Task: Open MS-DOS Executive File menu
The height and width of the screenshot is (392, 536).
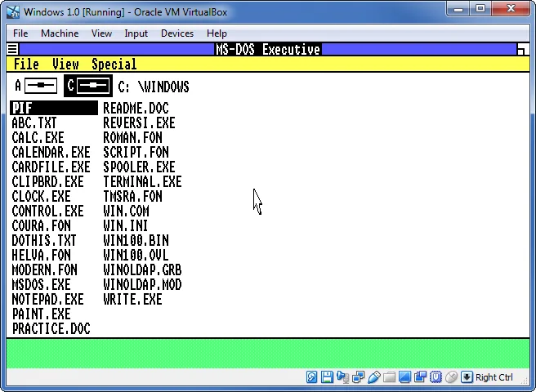Action: [x=26, y=64]
